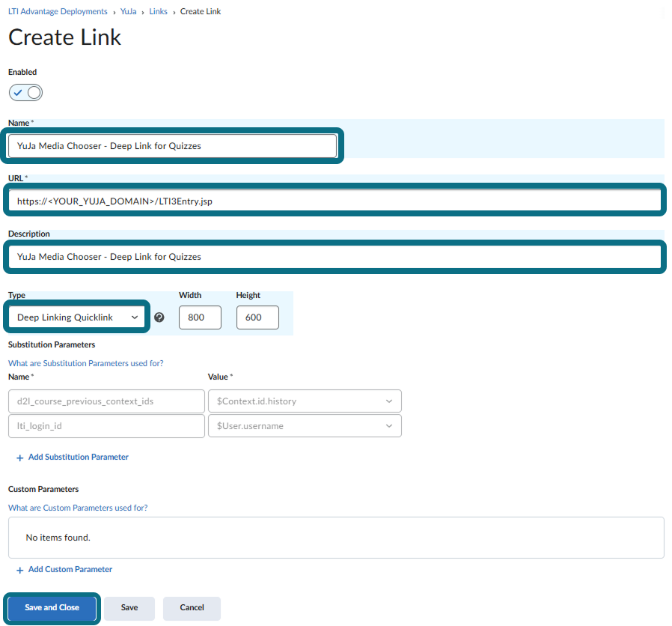Open 'What are Custom Parameters used for?' link
Viewport: 672px width, 626px height.
(78, 508)
